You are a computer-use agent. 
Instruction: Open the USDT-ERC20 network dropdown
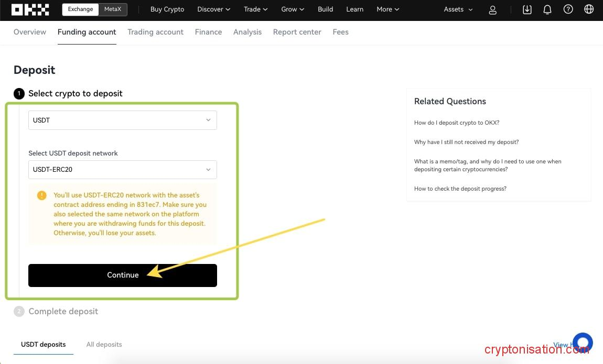tap(122, 170)
